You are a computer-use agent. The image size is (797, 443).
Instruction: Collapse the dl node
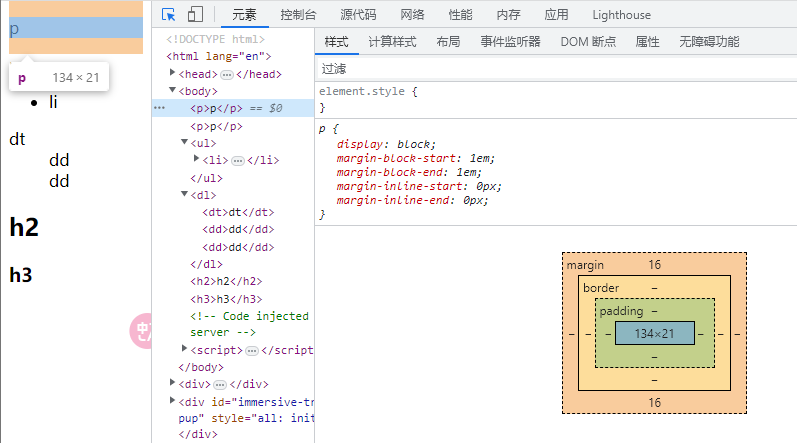[184, 195]
